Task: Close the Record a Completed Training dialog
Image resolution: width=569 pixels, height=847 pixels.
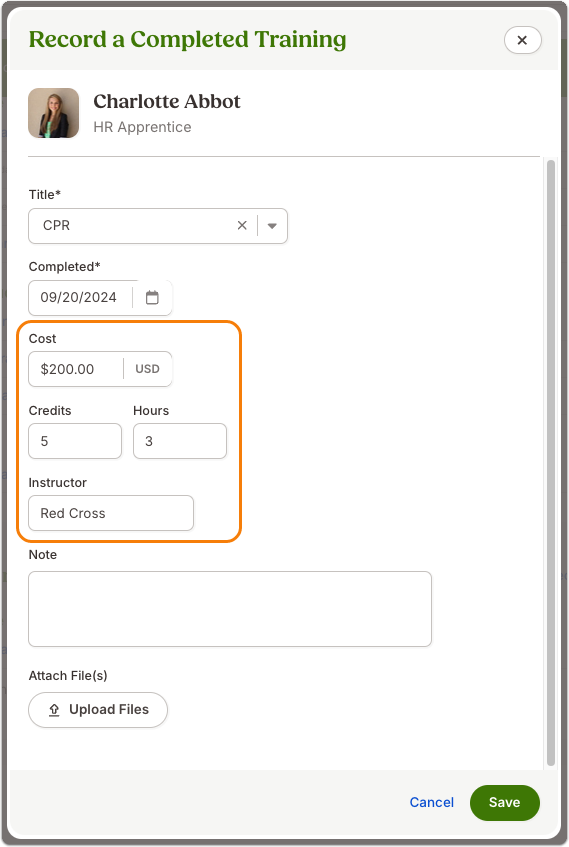Action: pos(522,40)
